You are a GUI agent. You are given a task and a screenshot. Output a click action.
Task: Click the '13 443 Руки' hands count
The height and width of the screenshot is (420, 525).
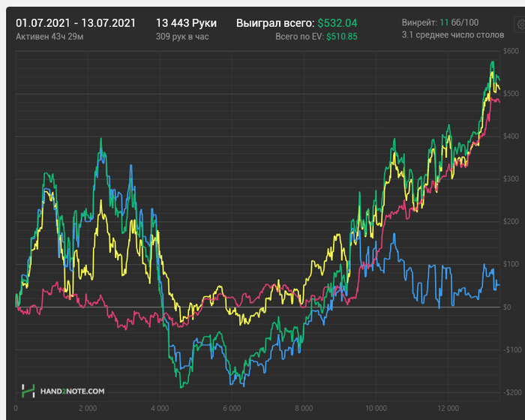click(x=186, y=23)
